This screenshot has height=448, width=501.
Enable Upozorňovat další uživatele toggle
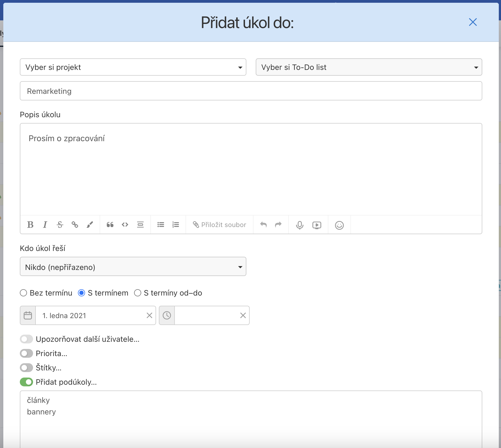click(26, 339)
